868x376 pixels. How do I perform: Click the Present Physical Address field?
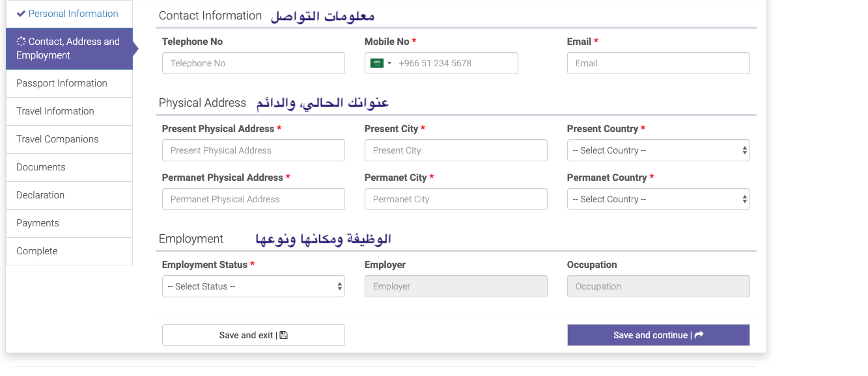pos(253,150)
